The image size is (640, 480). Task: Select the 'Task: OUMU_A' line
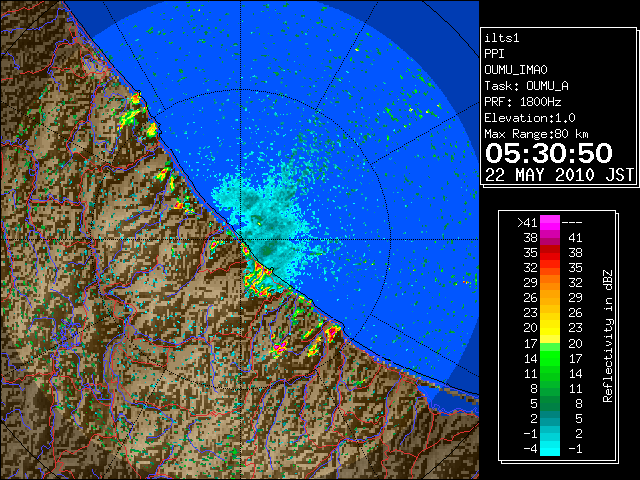527,86
